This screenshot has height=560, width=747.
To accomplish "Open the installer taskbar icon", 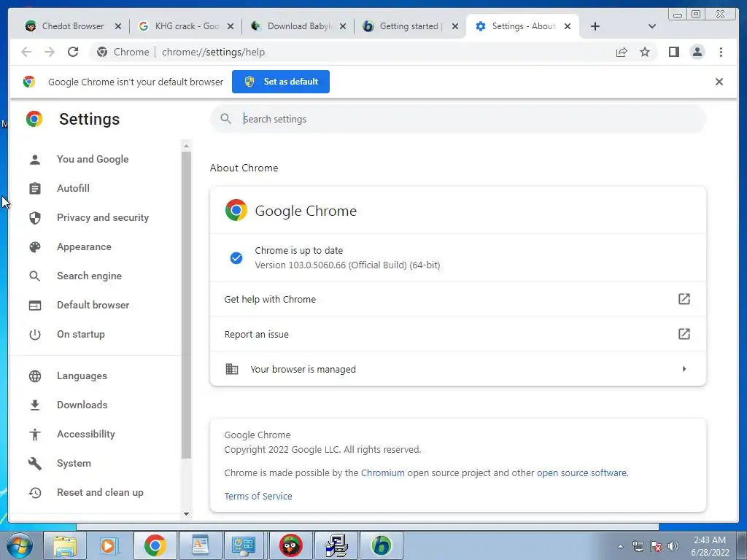I will click(336, 545).
